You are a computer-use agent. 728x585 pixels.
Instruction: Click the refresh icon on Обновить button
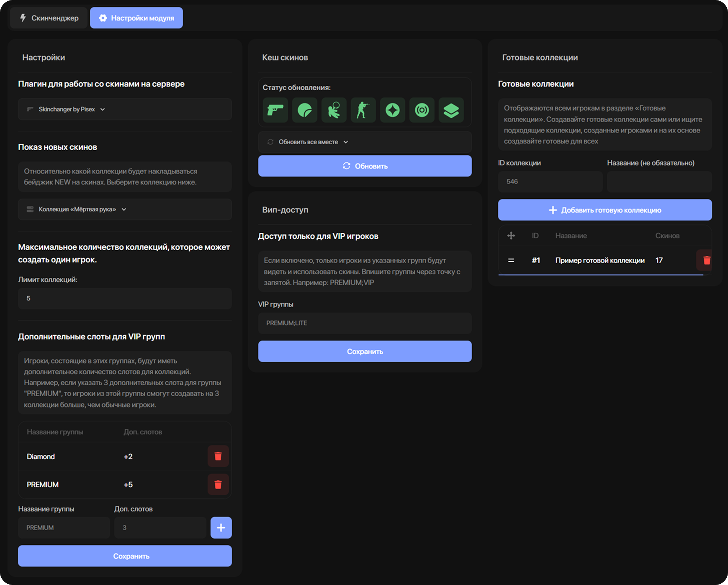point(347,166)
